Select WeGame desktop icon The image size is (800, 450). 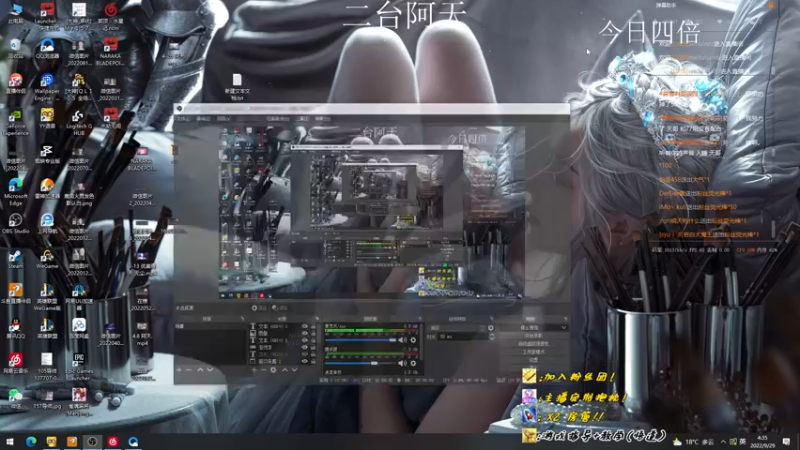47,259
